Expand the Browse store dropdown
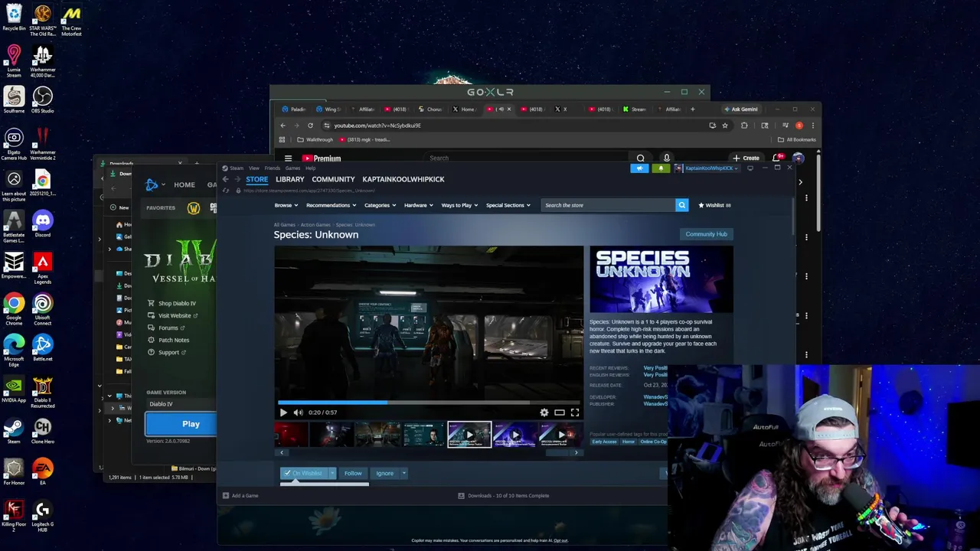The height and width of the screenshot is (551, 980). 286,205
